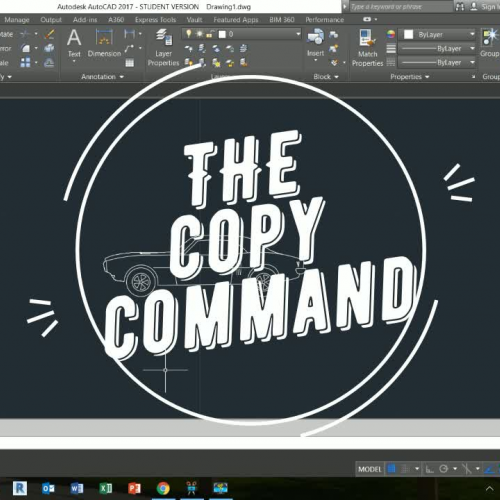Select the Array tool
This screenshot has width=500, height=500.
click(x=25, y=63)
